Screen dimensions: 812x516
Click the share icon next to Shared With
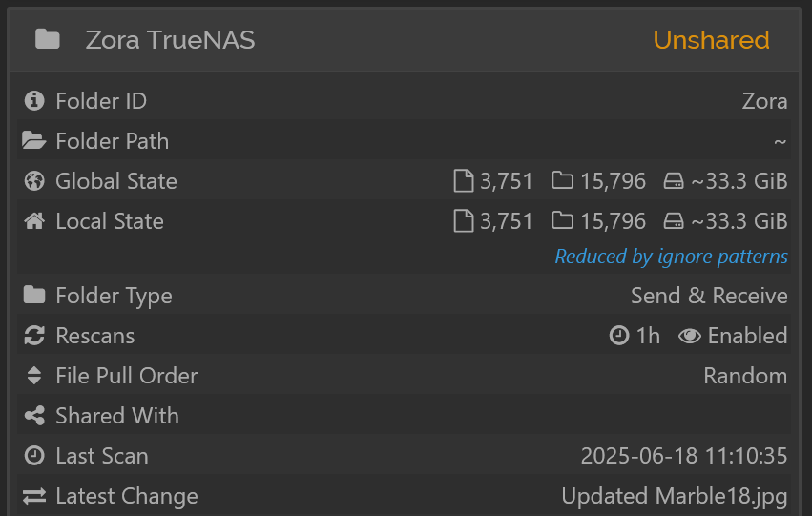tap(34, 416)
